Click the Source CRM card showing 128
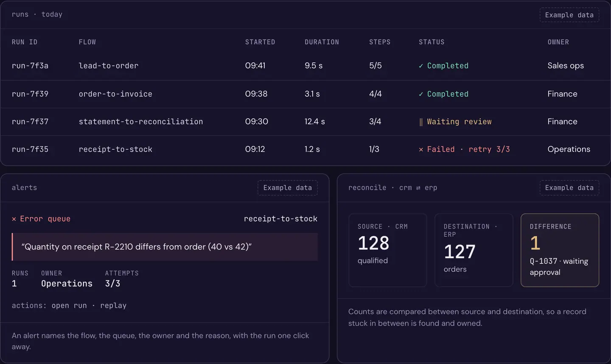Screen dimensions: 611x364 click(x=388, y=250)
